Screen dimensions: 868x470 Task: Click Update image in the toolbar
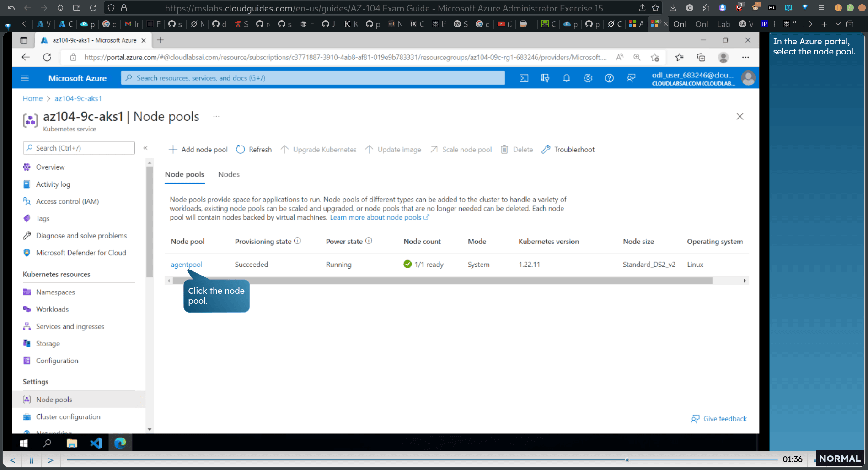[x=393, y=150]
